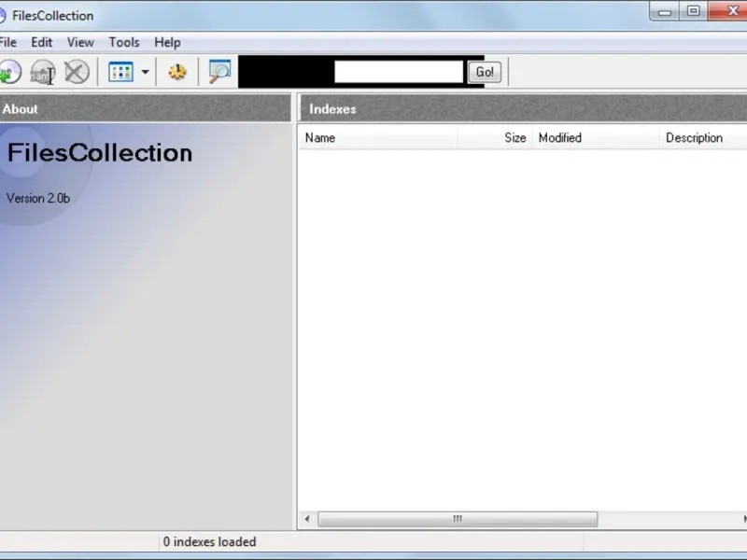Click the remove index crossed-out disc icon
Image resolution: width=747 pixels, height=560 pixels.
coord(77,73)
